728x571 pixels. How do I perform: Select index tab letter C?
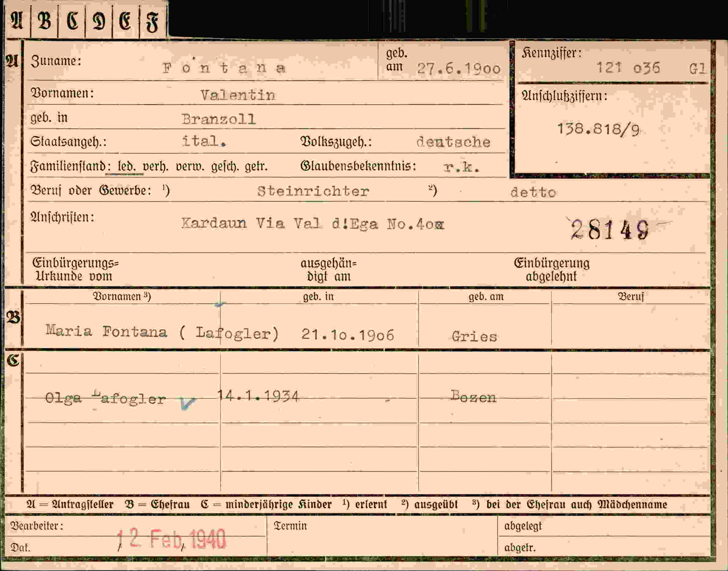(72, 21)
